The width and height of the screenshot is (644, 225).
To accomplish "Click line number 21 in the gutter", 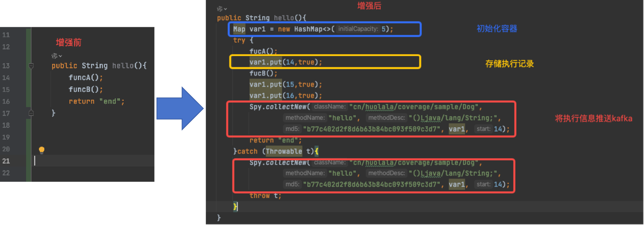I will [x=6, y=161].
